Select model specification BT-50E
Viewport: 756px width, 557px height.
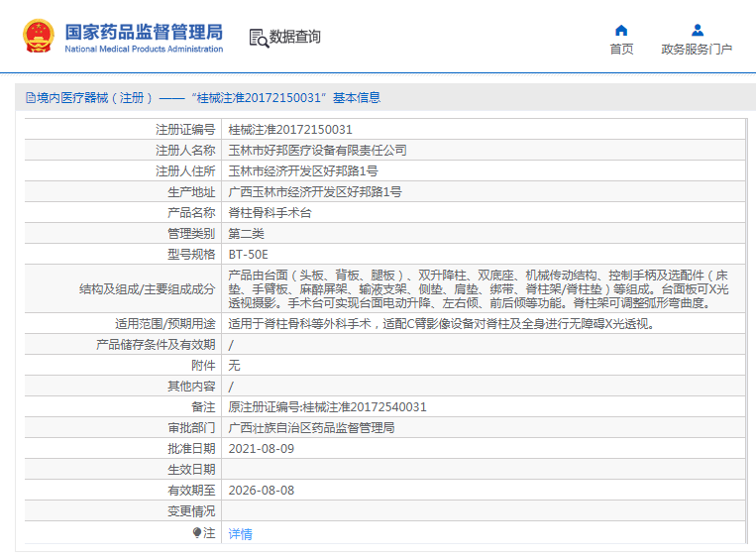point(248,254)
